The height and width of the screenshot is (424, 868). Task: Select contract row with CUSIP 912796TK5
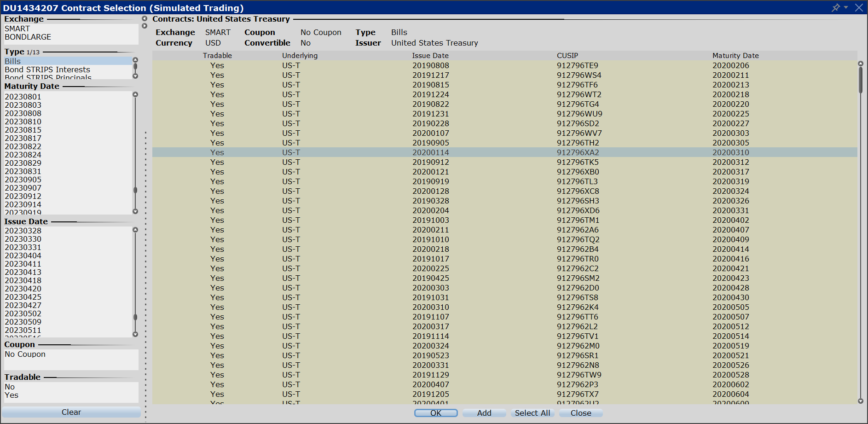504,162
